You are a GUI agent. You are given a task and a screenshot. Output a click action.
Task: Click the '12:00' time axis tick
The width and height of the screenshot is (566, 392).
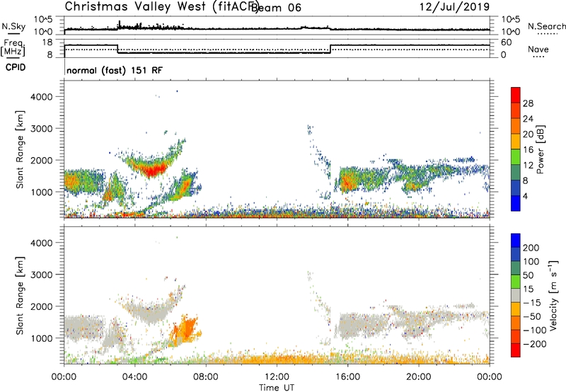(277, 377)
